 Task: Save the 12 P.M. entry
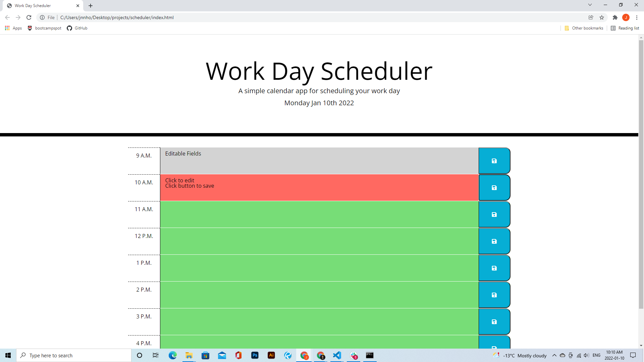[494, 241]
